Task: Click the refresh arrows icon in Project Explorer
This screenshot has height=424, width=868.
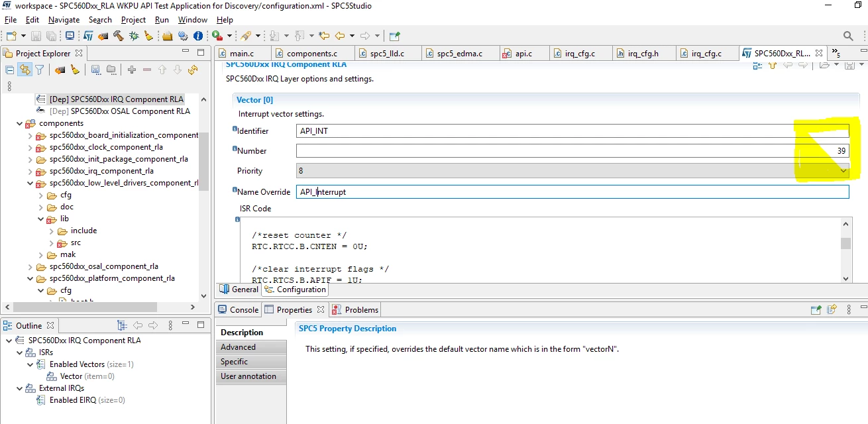Action: click(x=193, y=70)
